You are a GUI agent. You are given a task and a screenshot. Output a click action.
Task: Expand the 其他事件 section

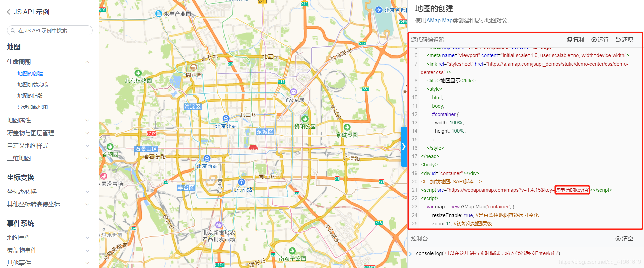pyautogui.click(x=87, y=263)
